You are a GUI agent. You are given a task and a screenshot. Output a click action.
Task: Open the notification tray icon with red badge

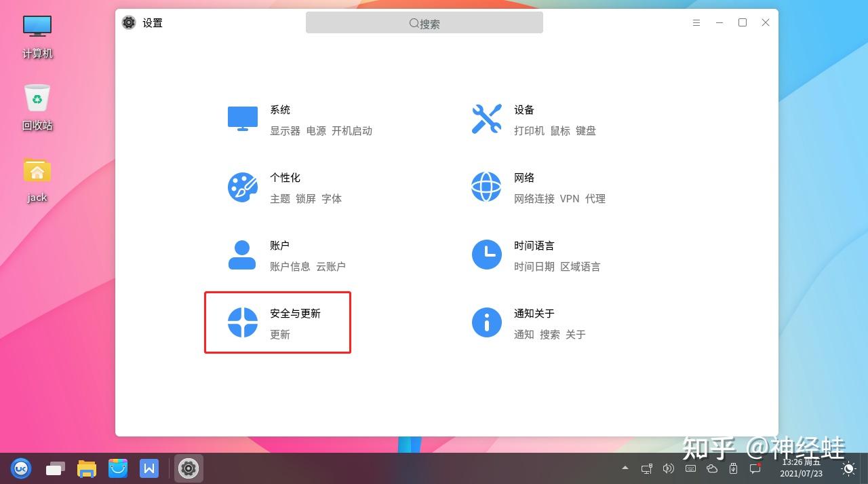pos(755,467)
